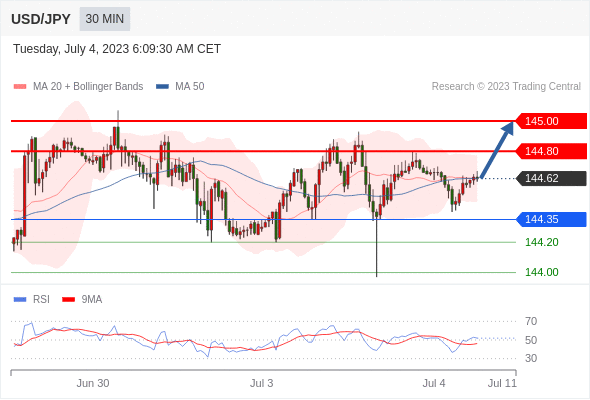
Task: Click the USD/JPY pair title
Action: 41,19
